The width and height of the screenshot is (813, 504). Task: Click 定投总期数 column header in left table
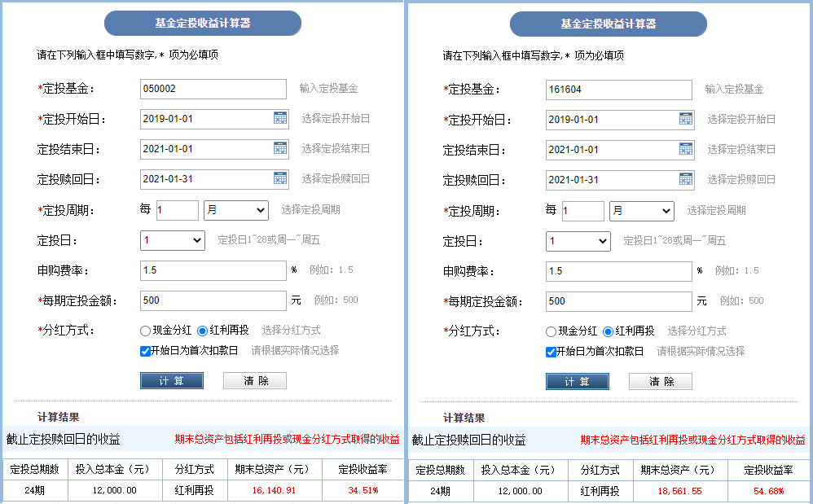coord(35,469)
